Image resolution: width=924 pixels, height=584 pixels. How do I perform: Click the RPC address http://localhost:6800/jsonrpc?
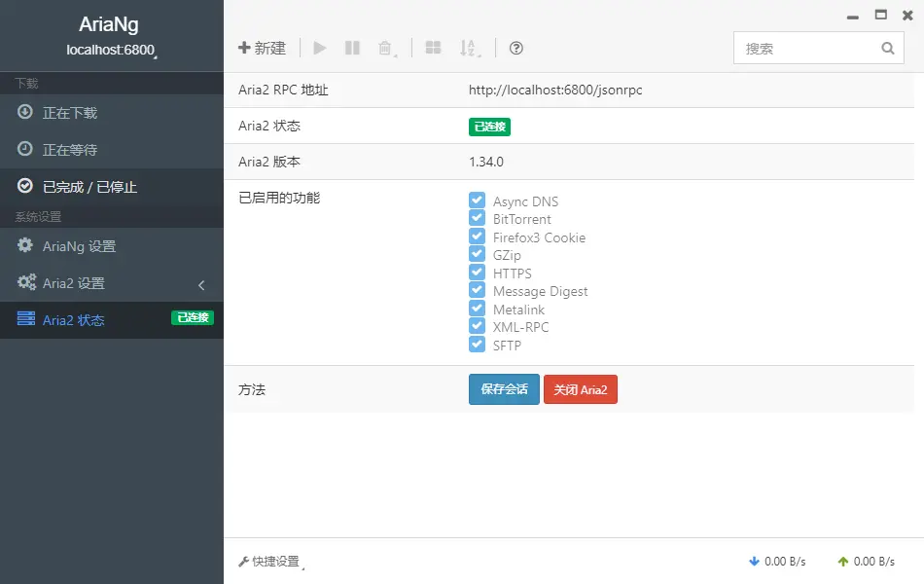(x=555, y=91)
